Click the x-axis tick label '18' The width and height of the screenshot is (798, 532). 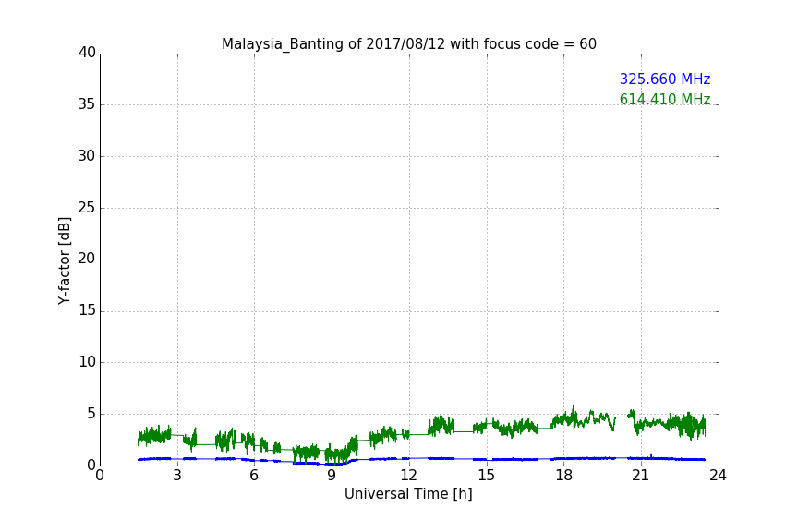click(x=564, y=476)
